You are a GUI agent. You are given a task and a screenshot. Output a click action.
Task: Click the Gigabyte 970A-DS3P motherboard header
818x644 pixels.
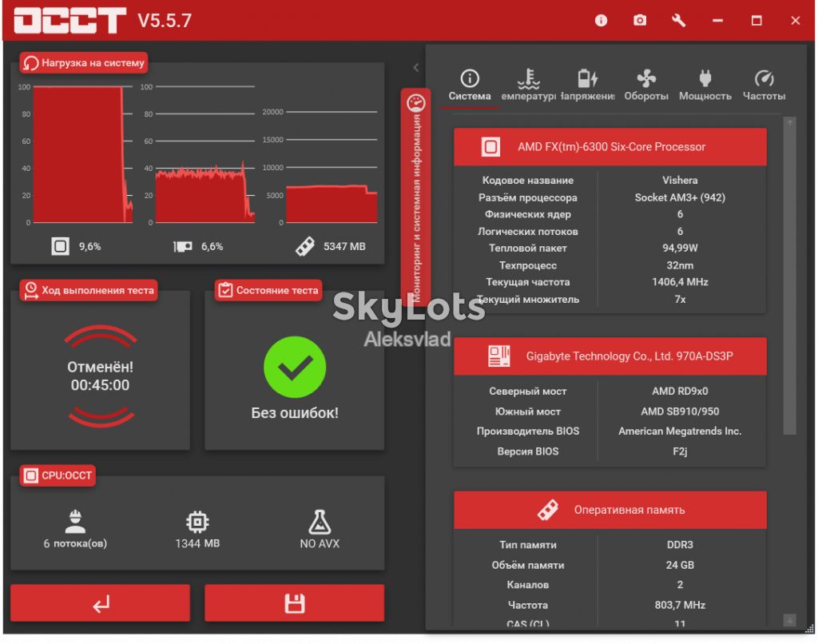610,356
